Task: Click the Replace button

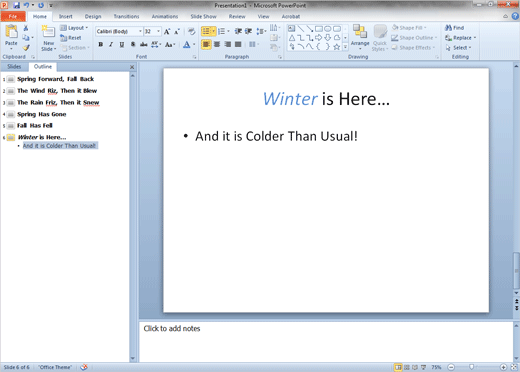Action: coord(461,38)
